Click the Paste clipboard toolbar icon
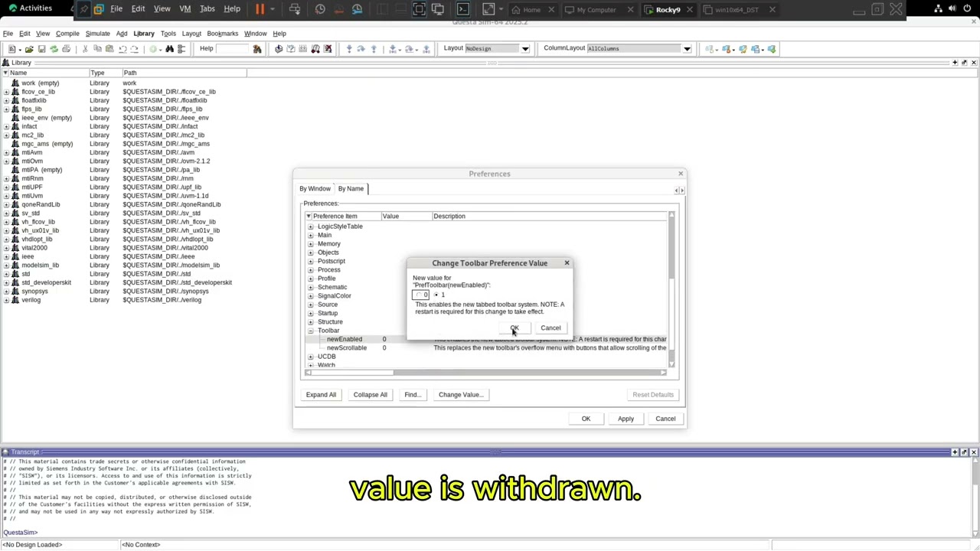This screenshot has height=551, width=980. click(109, 49)
